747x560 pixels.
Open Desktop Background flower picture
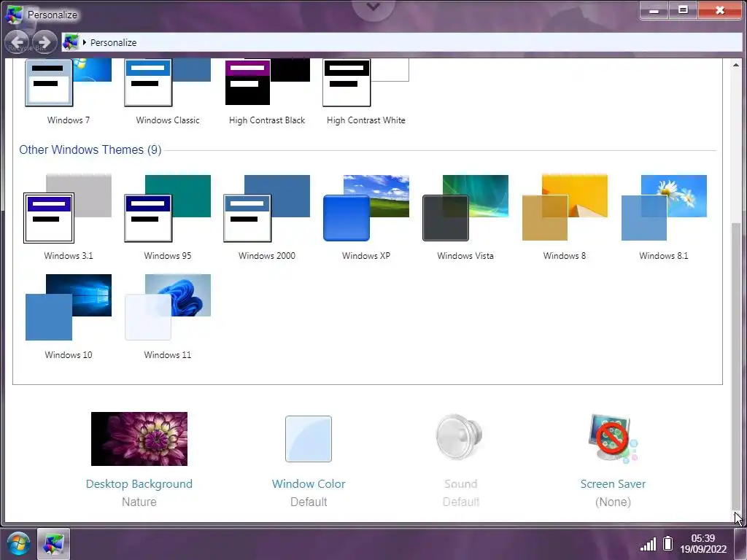(x=139, y=438)
